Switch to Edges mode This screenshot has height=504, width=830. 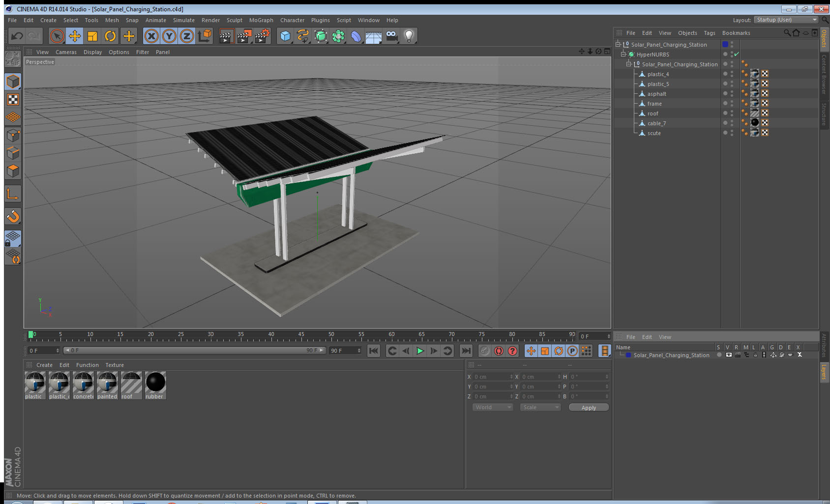(13, 153)
